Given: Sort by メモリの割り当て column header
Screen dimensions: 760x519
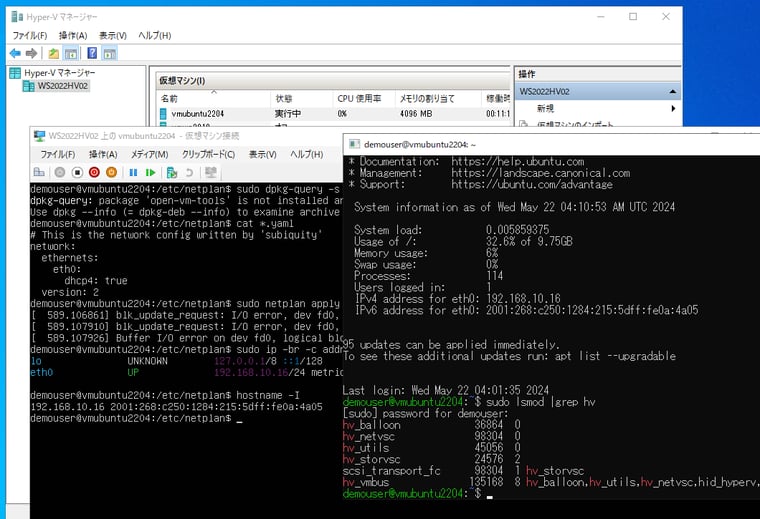Looking at the screenshot, I should pyautogui.click(x=428, y=99).
